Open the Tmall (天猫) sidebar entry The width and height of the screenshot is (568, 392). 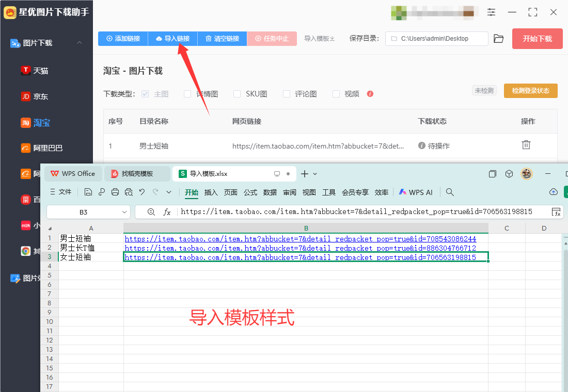coord(35,71)
